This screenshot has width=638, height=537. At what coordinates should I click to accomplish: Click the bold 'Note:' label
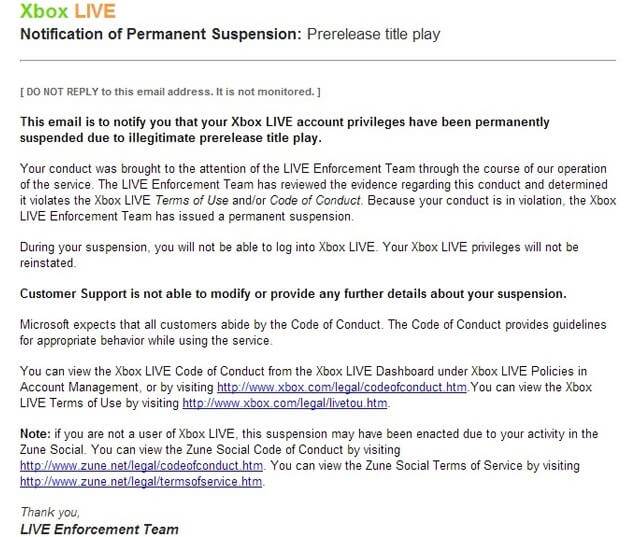[x=37, y=433]
